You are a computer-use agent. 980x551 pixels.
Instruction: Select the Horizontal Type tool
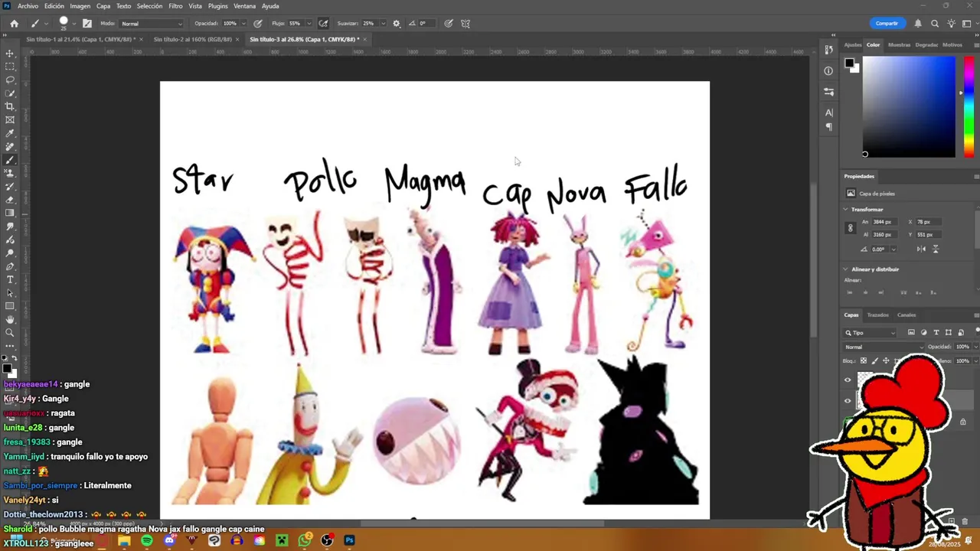click(10, 279)
